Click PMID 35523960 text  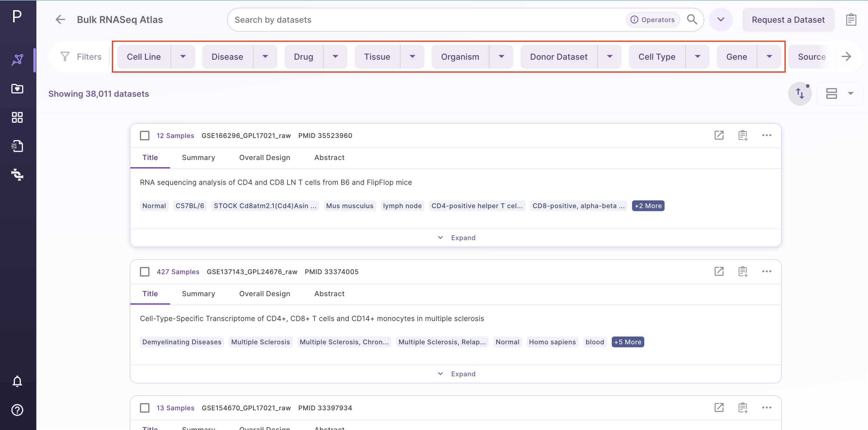(325, 136)
